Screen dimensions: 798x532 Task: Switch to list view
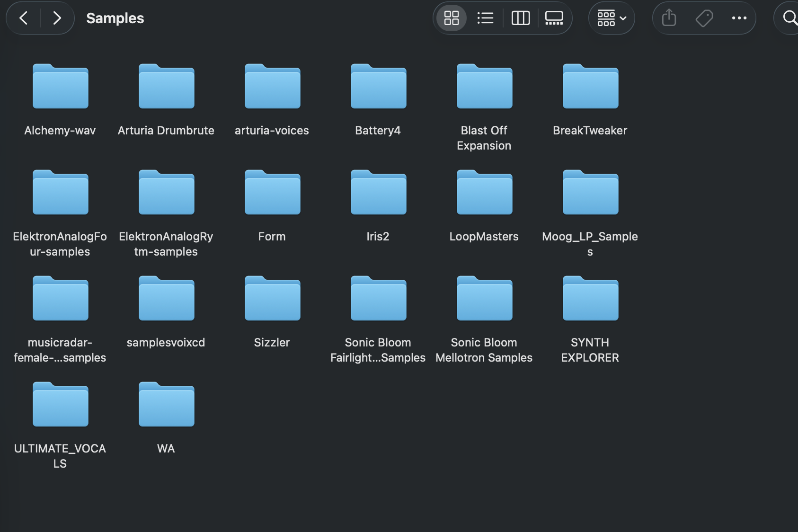coord(486,18)
